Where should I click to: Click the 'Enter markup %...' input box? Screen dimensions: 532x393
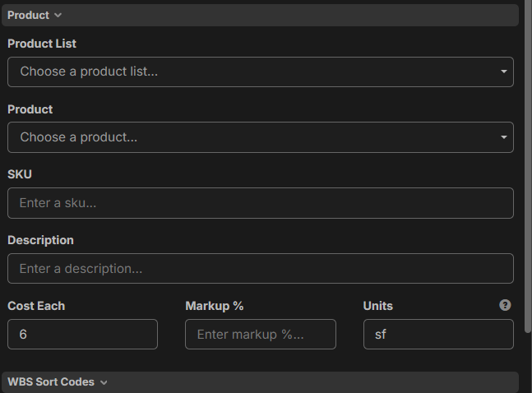coord(260,335)
